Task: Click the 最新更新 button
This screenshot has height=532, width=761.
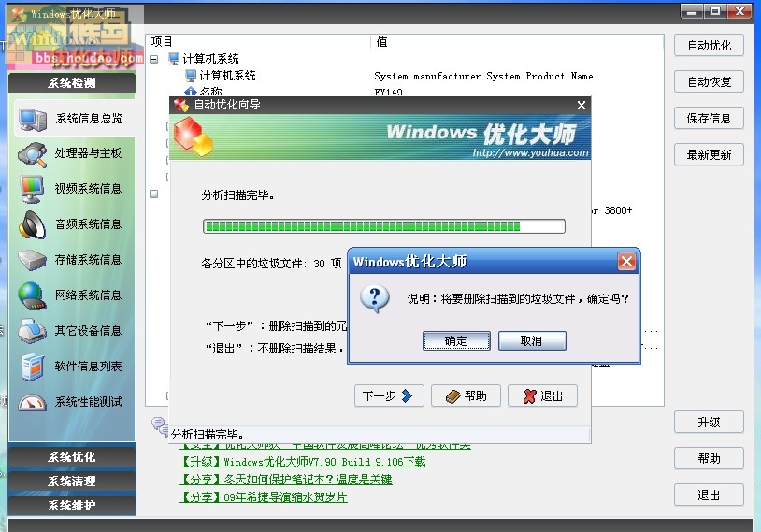Action: coord(709,155)
